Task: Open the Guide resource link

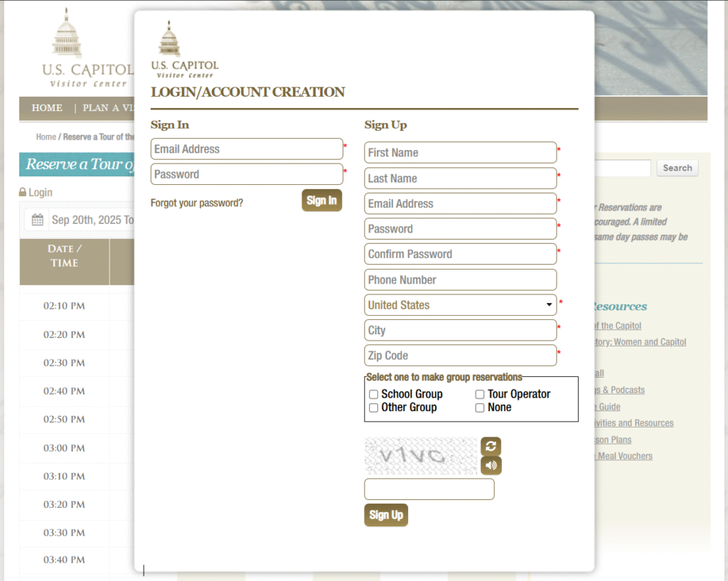Action: coord(608,407)
